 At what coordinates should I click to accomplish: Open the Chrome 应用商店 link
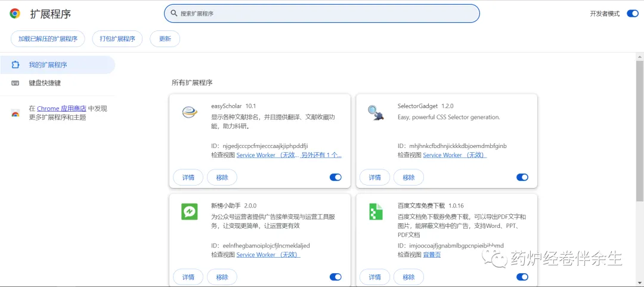61,109
